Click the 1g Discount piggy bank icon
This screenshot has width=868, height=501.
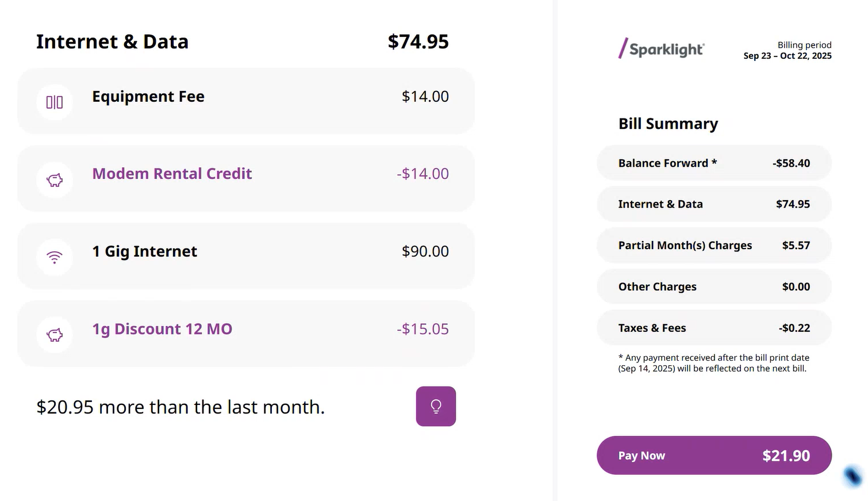[x=55, y=335]
